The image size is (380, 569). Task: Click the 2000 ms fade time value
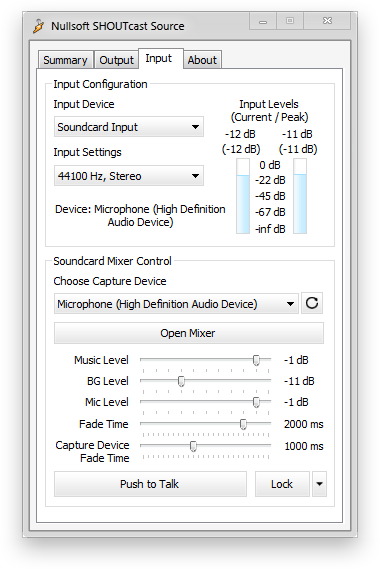coord(303,424)
